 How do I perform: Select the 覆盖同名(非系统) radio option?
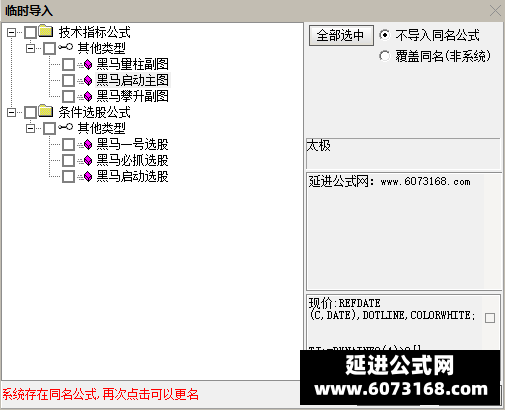click(x=384, y=56)
